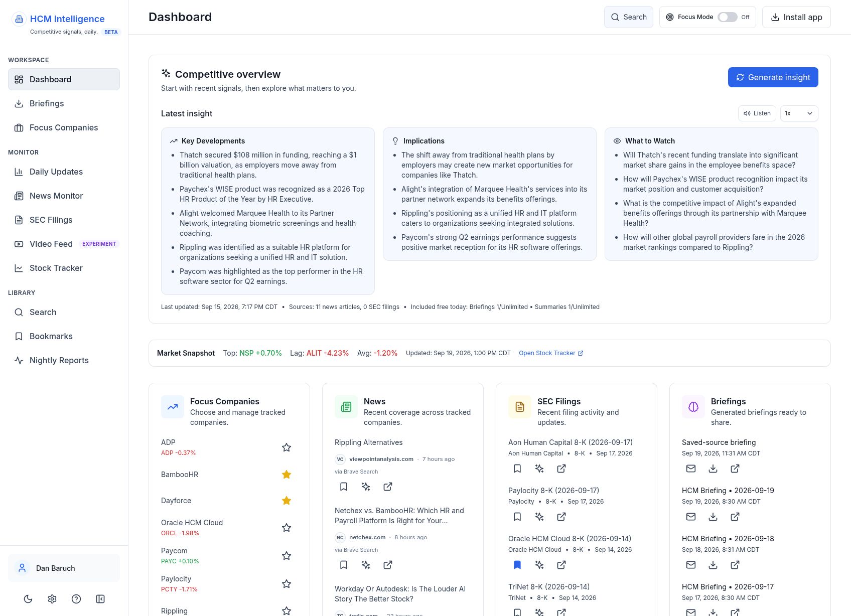This screenshot has width=851, height=616.
Task: Download the Saved-source briefing
Action: 713,469
